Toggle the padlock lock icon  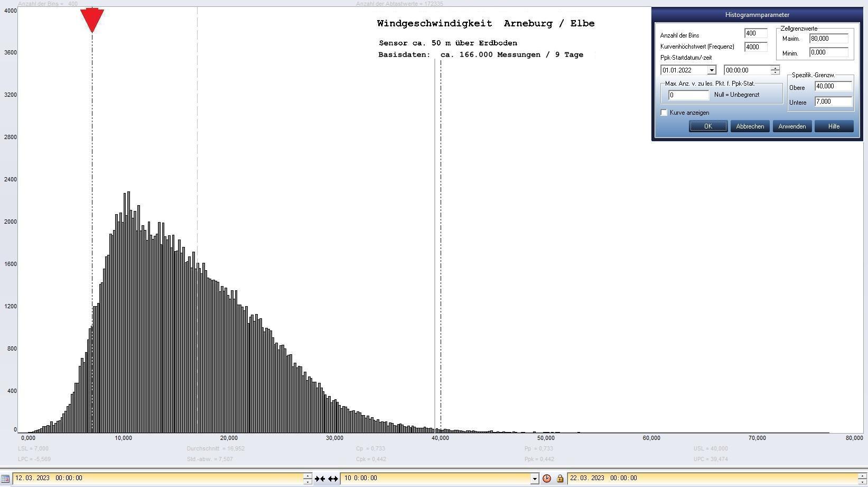tap(560, 479)
